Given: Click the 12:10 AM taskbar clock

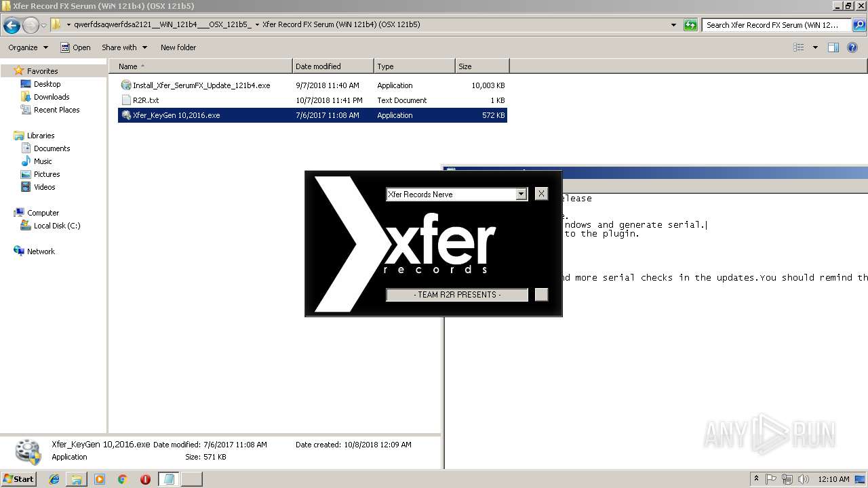Looking at the screenshot, I should pyautogui.click(x=833, y=479).
